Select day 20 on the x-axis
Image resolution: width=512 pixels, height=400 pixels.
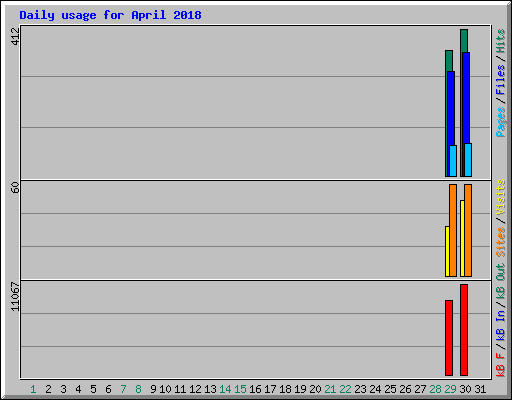click(315, 389)
